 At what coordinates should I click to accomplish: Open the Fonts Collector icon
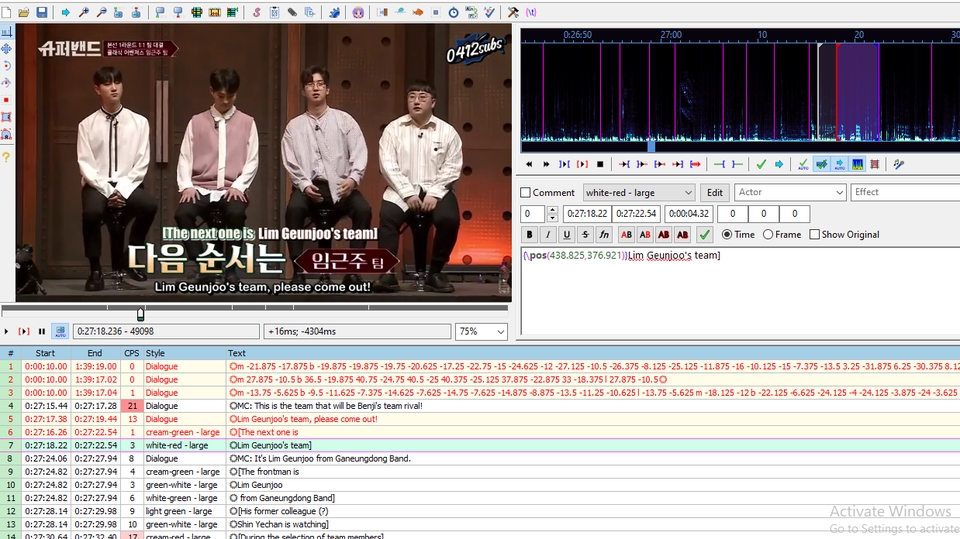[310, 12]
